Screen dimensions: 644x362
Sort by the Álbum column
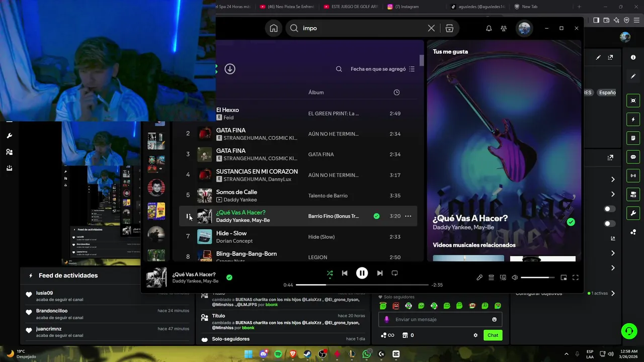click(316, 93)
